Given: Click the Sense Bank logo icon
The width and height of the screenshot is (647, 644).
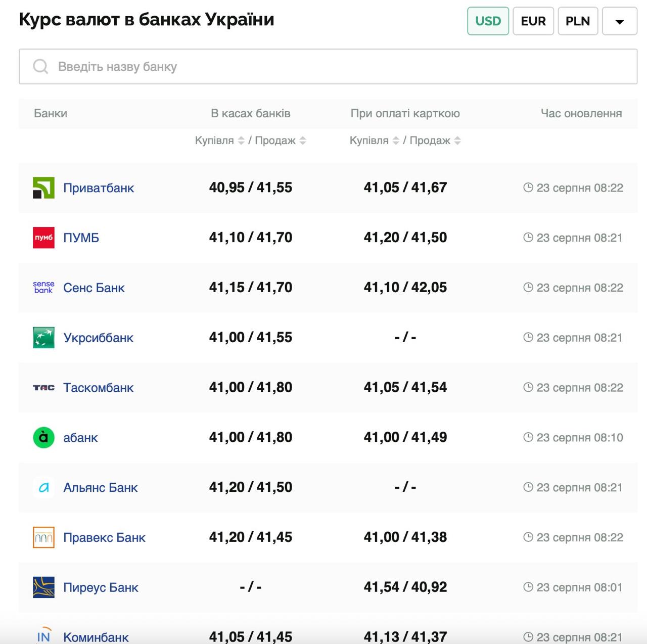Looking at the screenshot, I should point(43,288).
